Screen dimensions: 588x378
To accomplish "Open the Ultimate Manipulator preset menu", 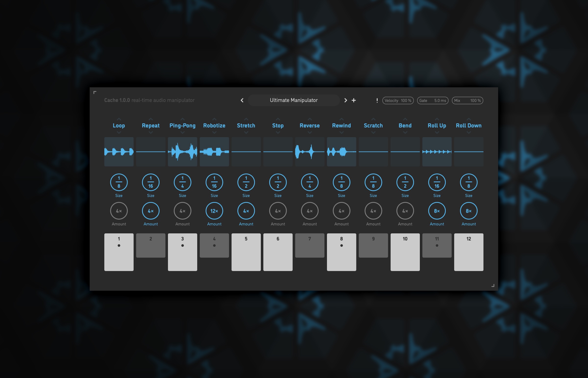I will tap(294, 100).
